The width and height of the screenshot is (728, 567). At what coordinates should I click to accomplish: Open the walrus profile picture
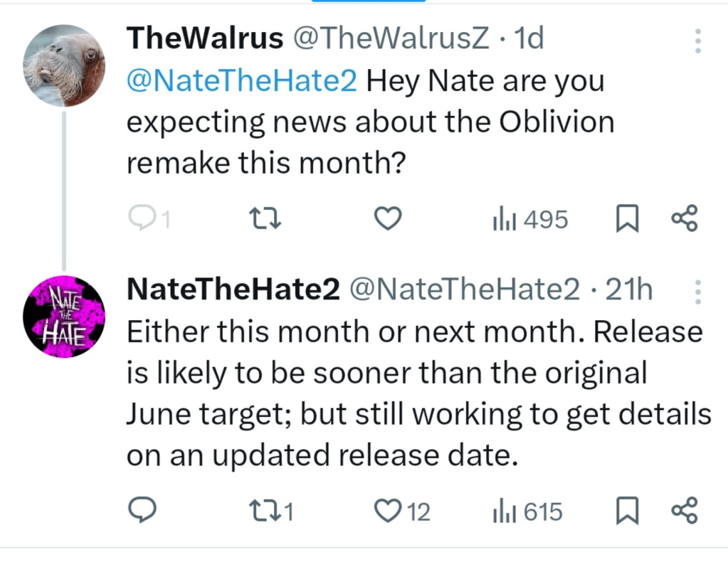64,65
